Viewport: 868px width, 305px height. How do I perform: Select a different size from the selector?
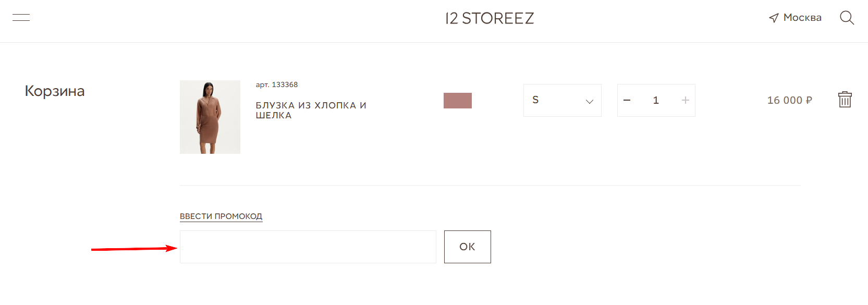tap(563, 100)
